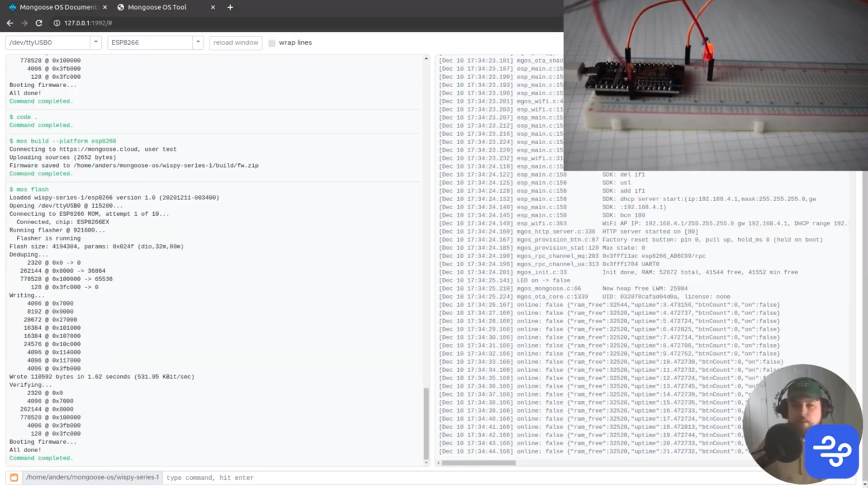The height and width of the screenshot is (488, 868).
Task: Click the command output scroll-up arrow
Action: [426, 59]
